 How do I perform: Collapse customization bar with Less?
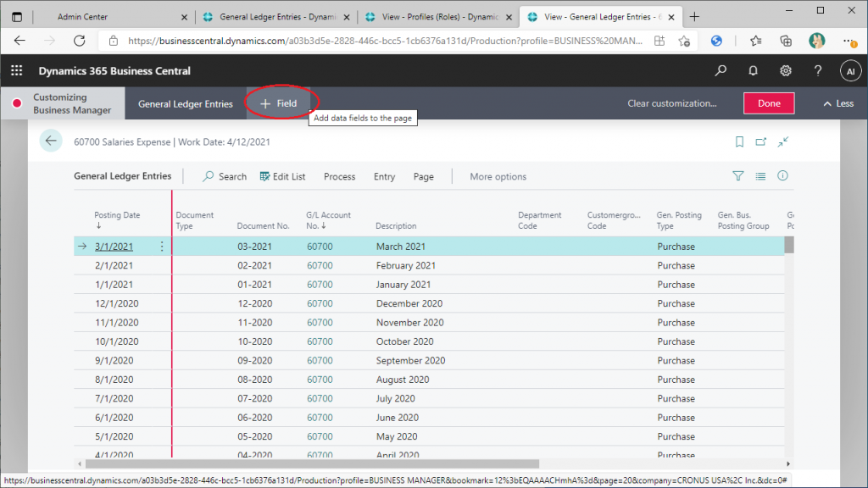point(838,103)
